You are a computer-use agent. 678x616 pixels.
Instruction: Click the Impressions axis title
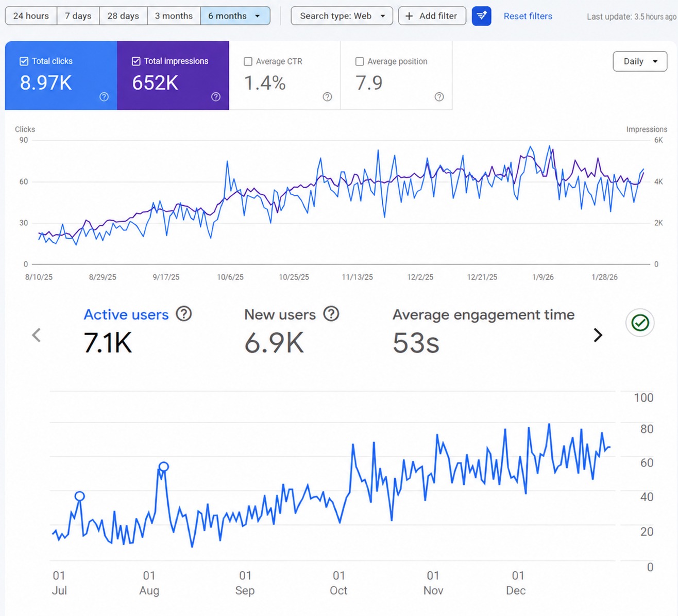point(647,129)
